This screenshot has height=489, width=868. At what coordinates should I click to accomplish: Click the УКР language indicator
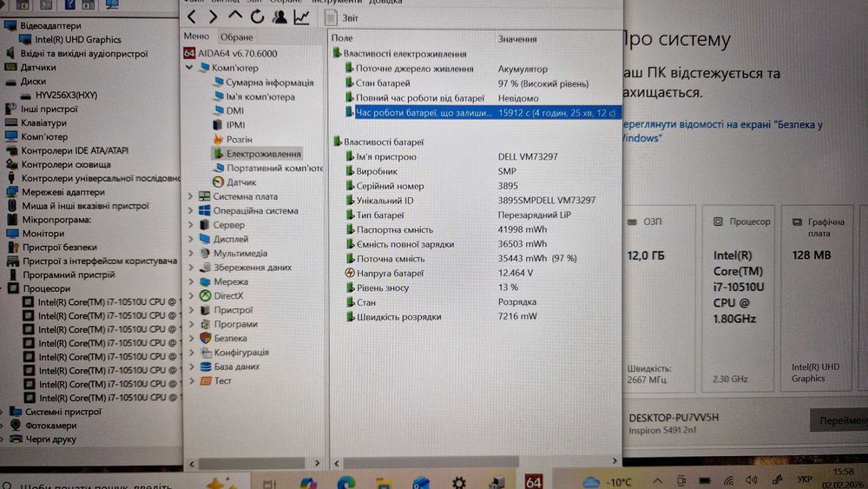point(805,479)
